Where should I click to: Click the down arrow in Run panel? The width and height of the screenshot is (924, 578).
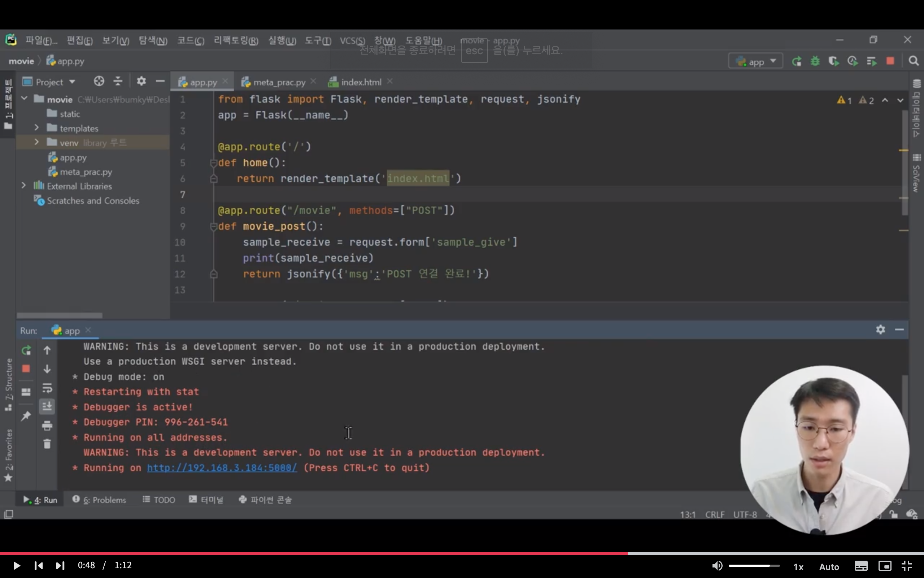[47, 369]
